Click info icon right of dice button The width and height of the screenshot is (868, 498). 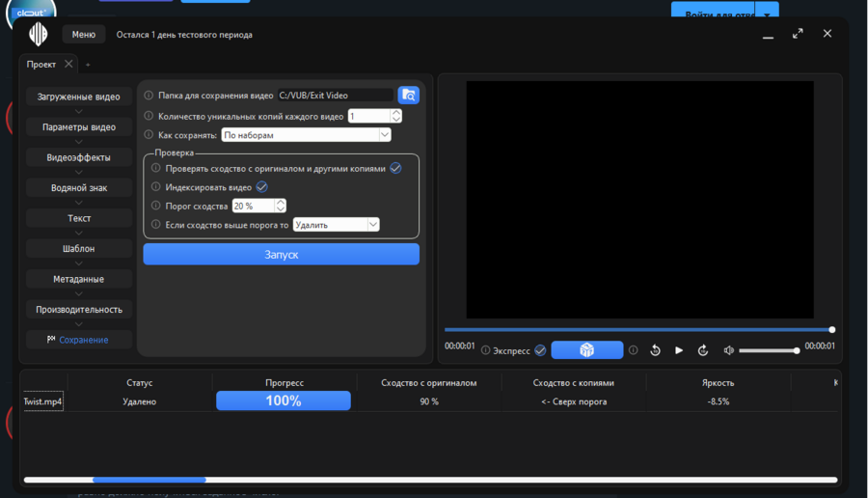click(x=634, y=350)
